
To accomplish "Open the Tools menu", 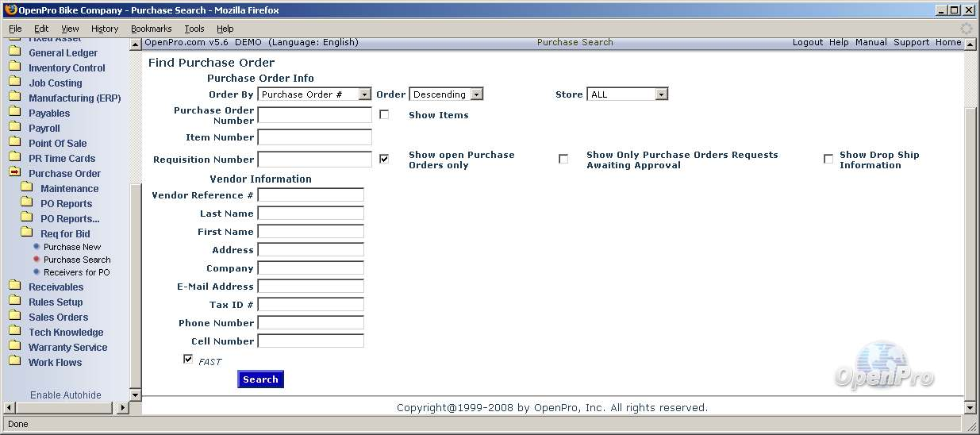I will pos(194,29).
